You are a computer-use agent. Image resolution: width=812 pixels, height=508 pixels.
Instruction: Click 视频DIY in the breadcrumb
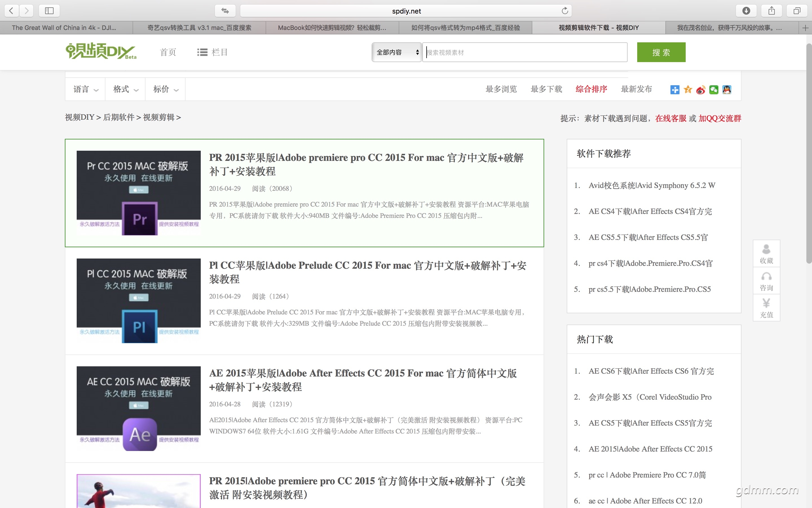[80, 117]
